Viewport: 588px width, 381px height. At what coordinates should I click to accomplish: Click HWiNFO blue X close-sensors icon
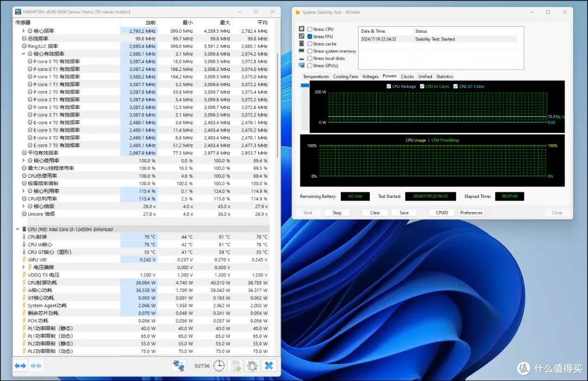pyautogui.click(x=269, y=366)
